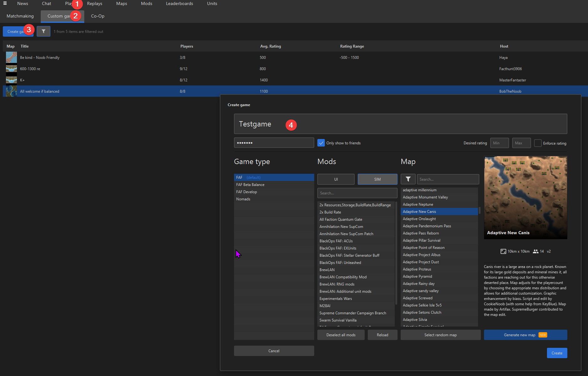Select Swarm Survival Vanilla mod
Image resolution: width=588 pixels, height=376 pixels.
[356, 320]
